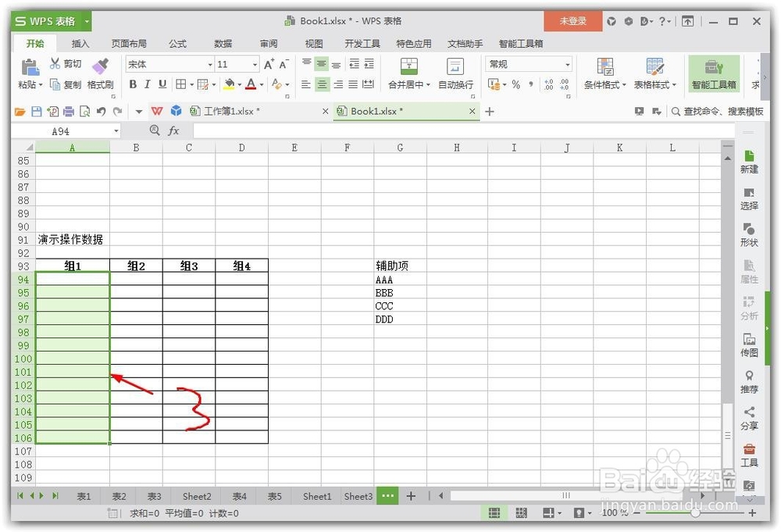Switch to the 插入 ribbon tab
781x532 pixels.
tap(80, 44)
